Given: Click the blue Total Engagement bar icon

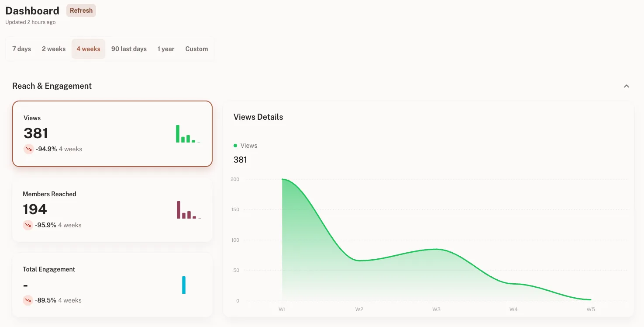Looking at the screenshot, I should point(184,285).
